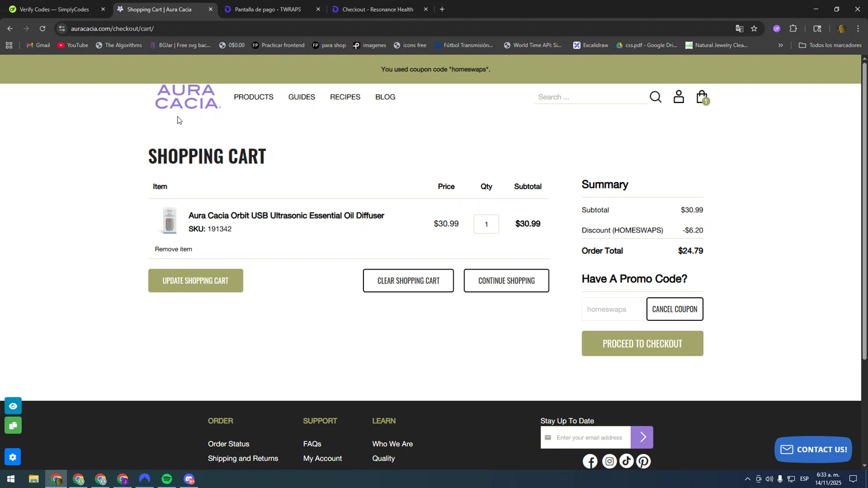The height and width of the screenshot is (488, 868).
Task: Open the CONTACT US chat button
Action: 813,450
